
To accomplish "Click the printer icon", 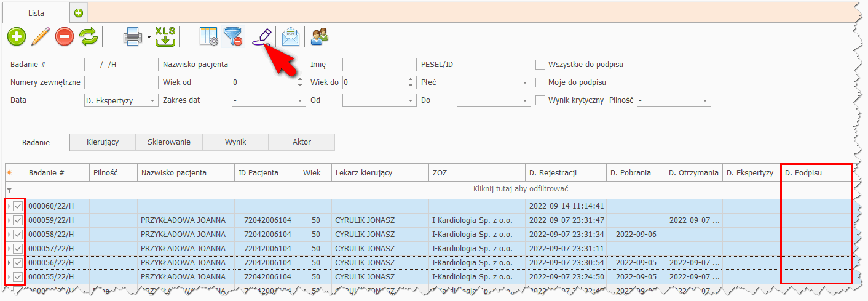I will [x=133, y=37].
